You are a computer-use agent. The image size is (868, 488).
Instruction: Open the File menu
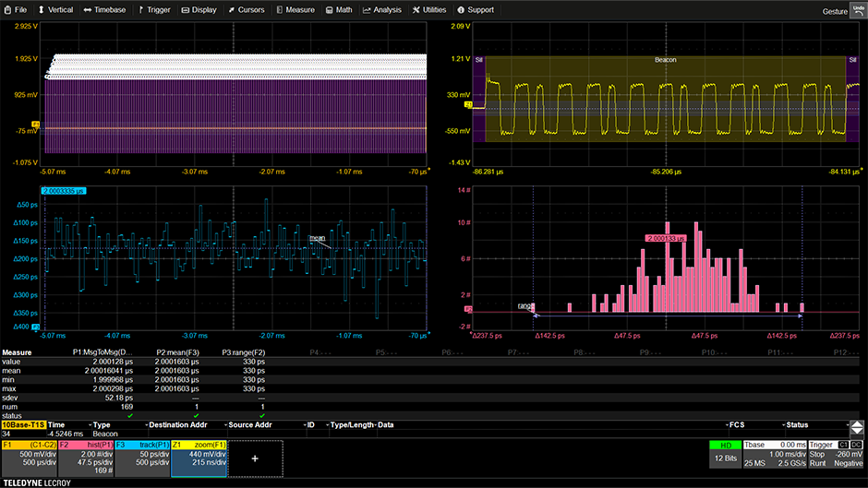[x=16, y=9]
